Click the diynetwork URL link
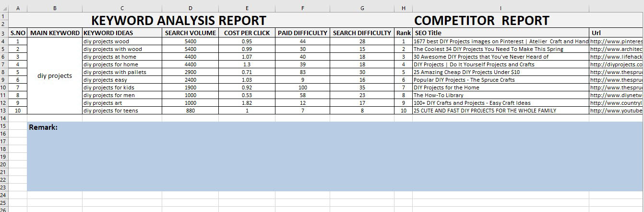The image size is (644, 212). pyautogui.click(x=616, y=95)
